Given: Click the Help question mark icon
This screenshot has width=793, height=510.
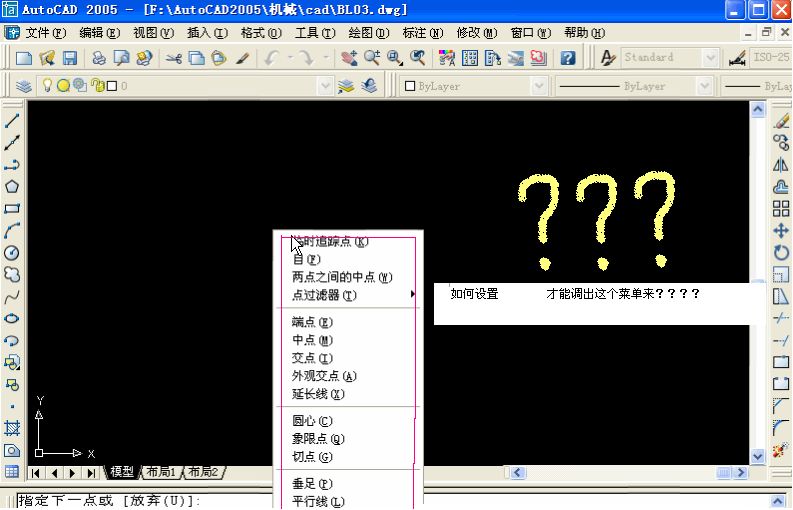Looking at the screenshot, I should pos(568,58).
